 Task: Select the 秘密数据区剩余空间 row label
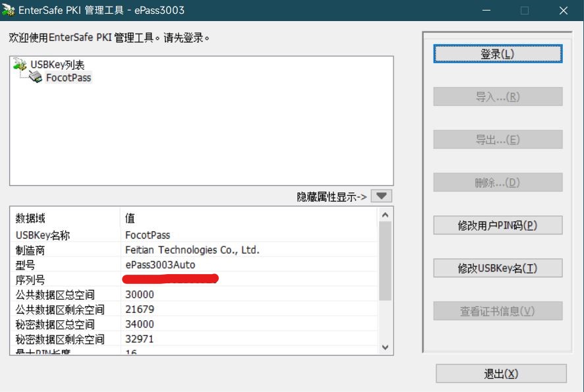coord(59,339)
